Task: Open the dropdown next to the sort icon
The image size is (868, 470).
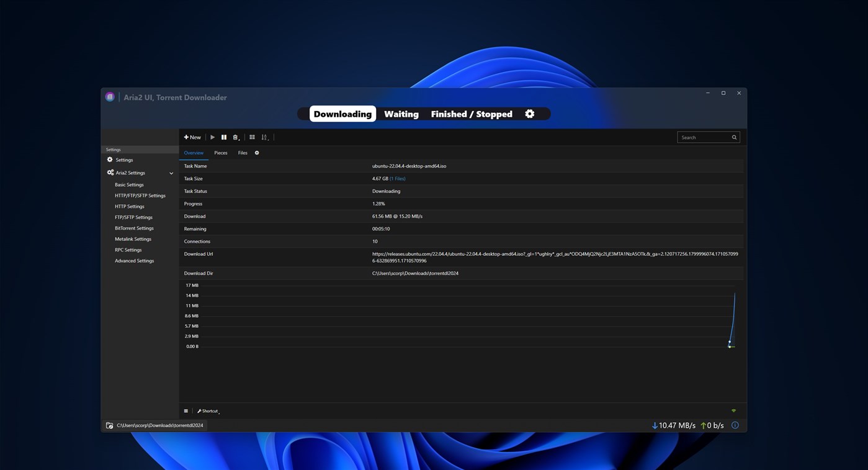Action: 268,139
